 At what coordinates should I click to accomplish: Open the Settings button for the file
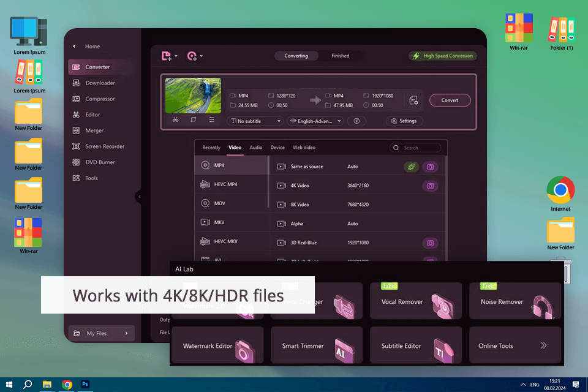404,121
